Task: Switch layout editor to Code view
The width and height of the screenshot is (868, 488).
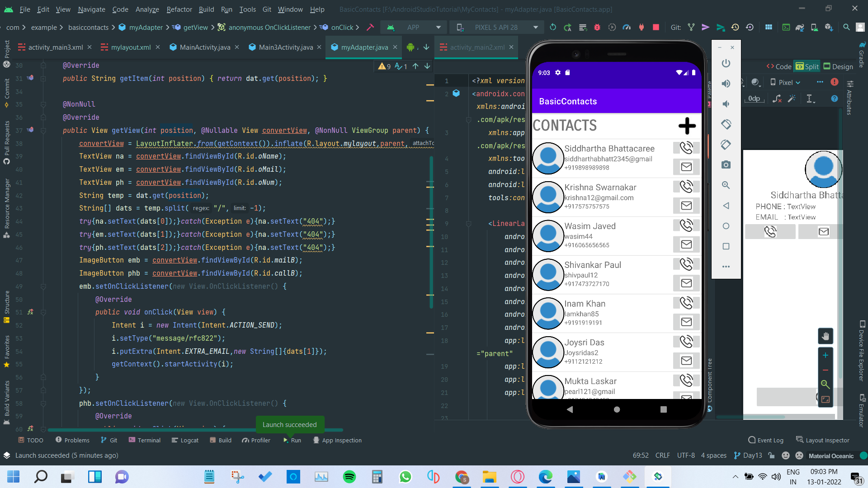Action: [x=779, y=66]
